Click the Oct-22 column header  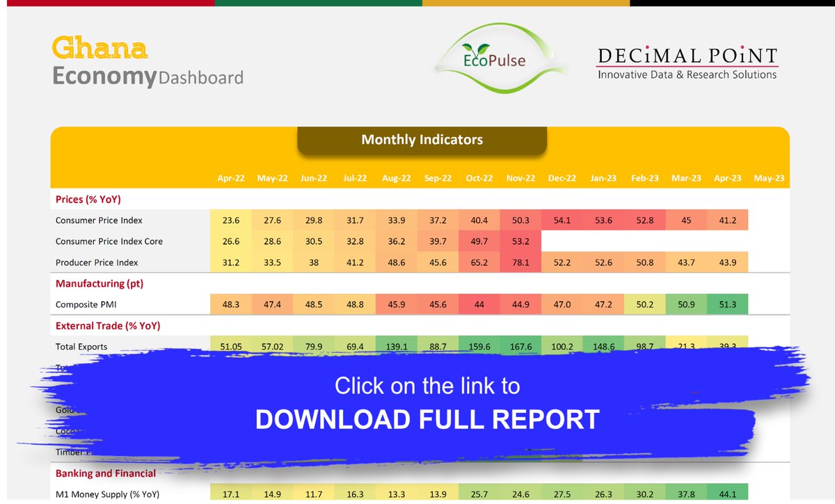(x=479, y=179)
